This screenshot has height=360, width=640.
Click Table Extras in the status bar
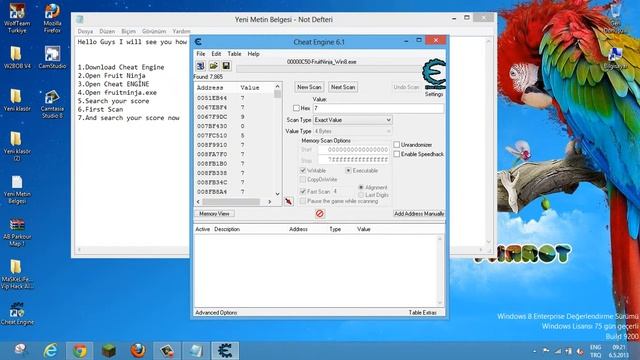(422, 312)
